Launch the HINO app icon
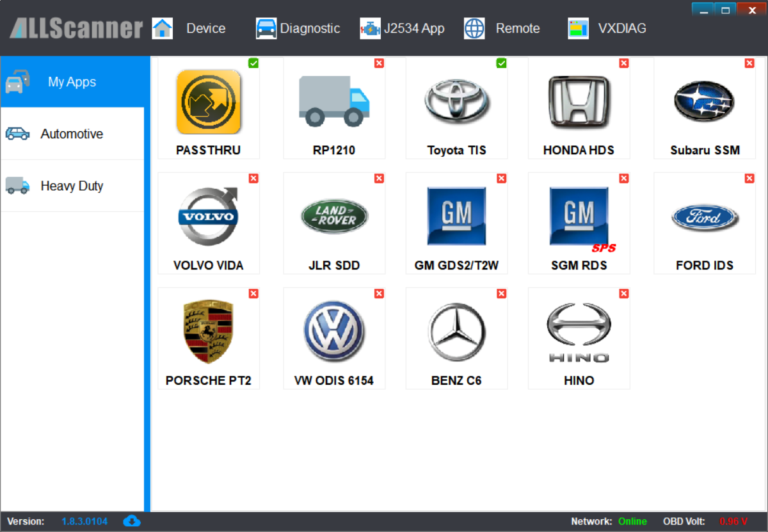Image resolution: width=768 pixels, height=532 pixels. point(579,333)
